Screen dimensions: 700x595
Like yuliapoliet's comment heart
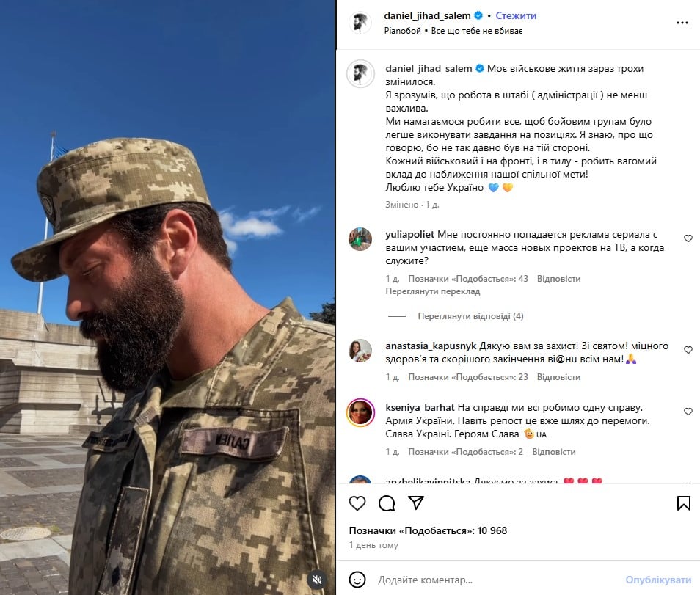[x=688, y=238]
